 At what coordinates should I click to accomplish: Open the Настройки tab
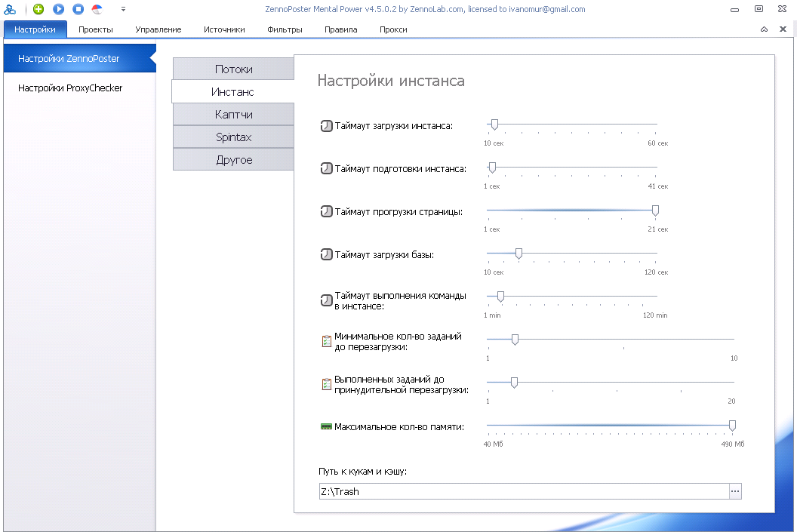point(35,29)
